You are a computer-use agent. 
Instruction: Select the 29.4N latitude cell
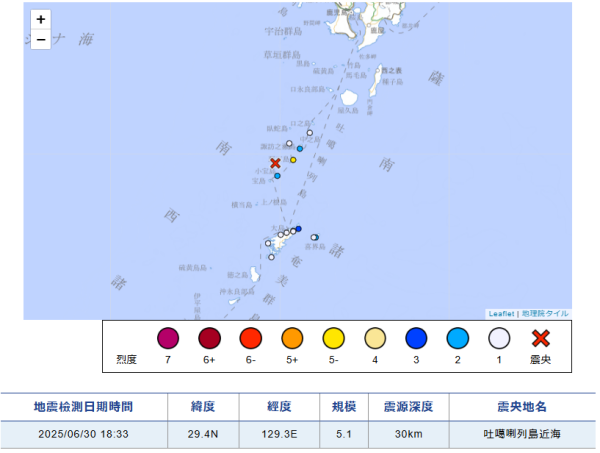pos(203,434)
